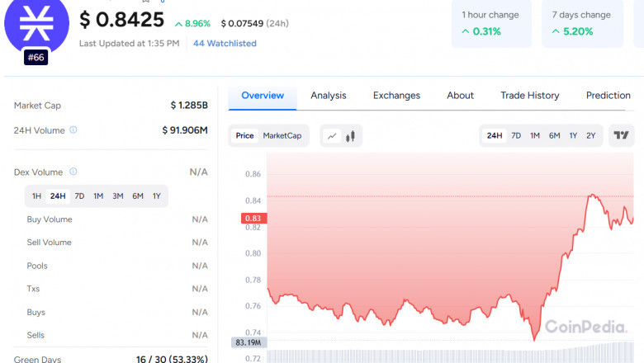Switch to the Exchanges tab
The height and width of the screenshot is (363, 644).
coord(396,96)
